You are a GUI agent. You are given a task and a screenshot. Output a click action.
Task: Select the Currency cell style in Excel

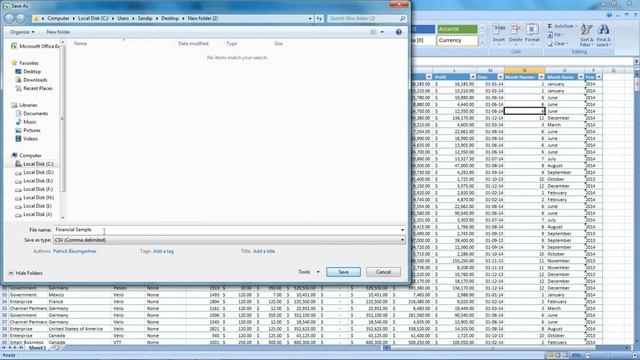[x=457, y=40]
